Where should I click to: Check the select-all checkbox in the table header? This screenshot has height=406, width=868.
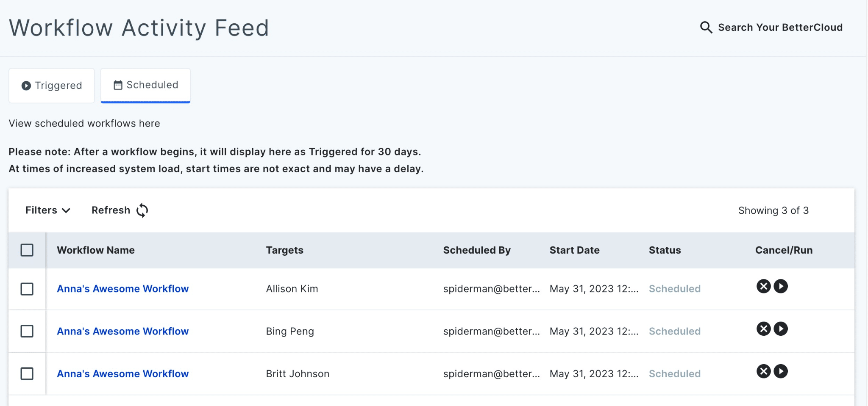pos(27,250)
